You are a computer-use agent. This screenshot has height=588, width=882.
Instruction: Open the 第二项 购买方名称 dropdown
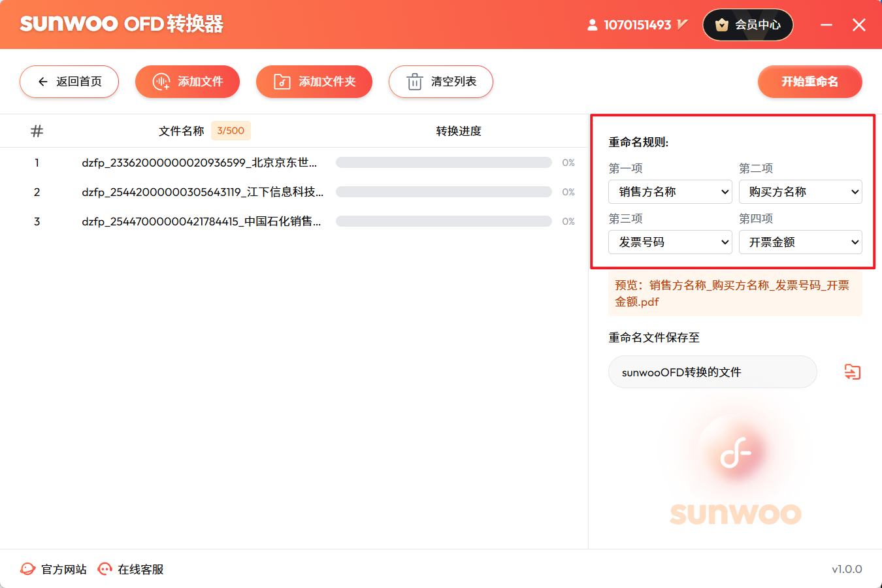click(800, 192)
